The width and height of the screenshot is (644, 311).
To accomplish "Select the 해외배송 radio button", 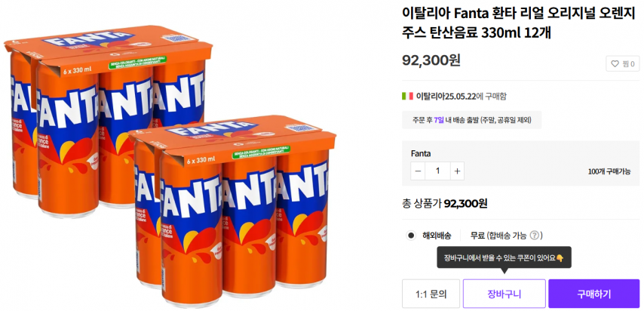I will pos(411,236).
